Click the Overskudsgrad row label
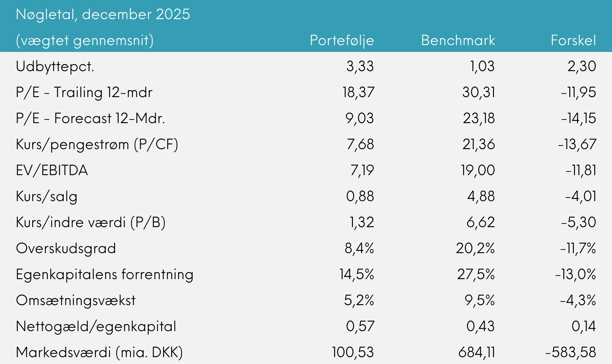612x364 pixels. click(x=66, y=248)
